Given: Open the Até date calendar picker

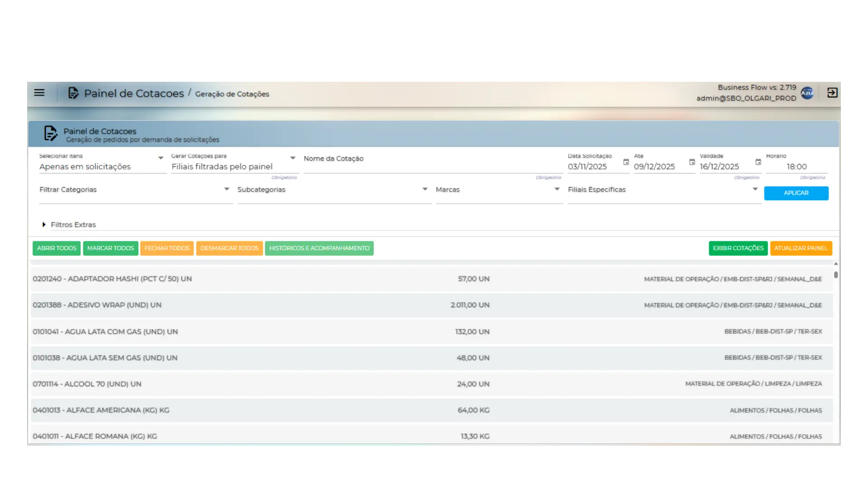Looking at the screenshot, I should [692, 162].
